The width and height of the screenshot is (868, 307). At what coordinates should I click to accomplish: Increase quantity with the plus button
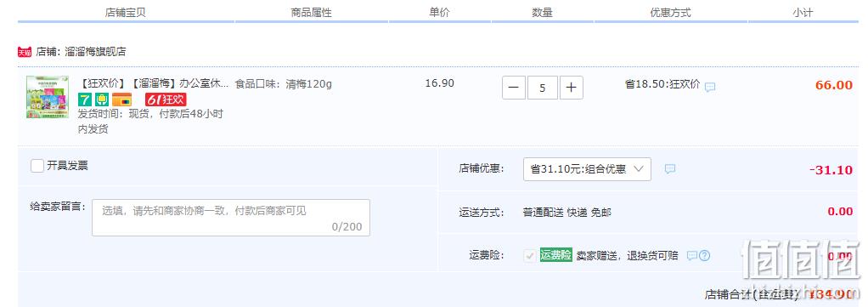(572, 88)
